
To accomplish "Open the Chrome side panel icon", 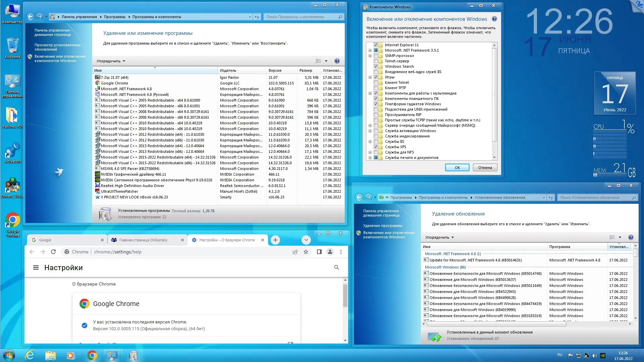I will (x=319, y=252).
